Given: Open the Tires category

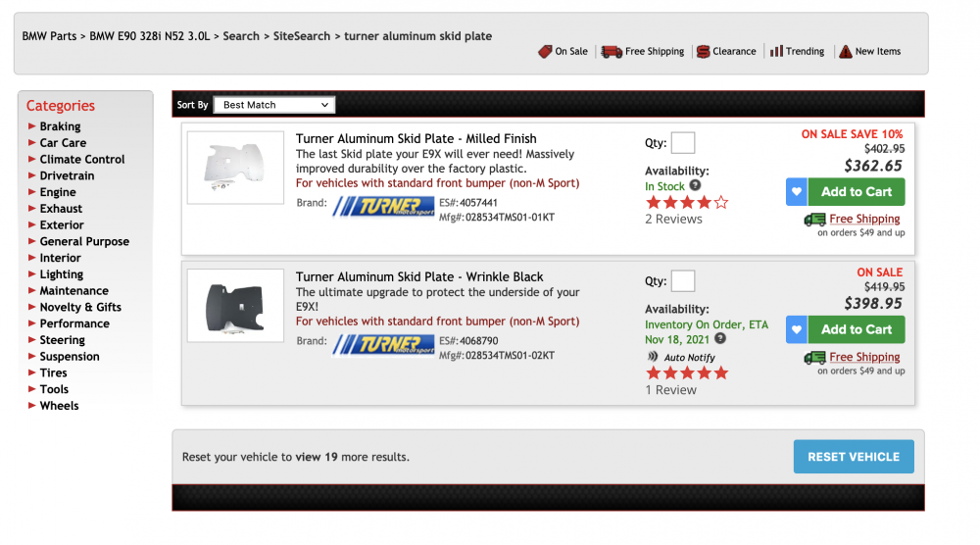Looking at the screenshot, I should pyautogui.click(x=53, y=373).
